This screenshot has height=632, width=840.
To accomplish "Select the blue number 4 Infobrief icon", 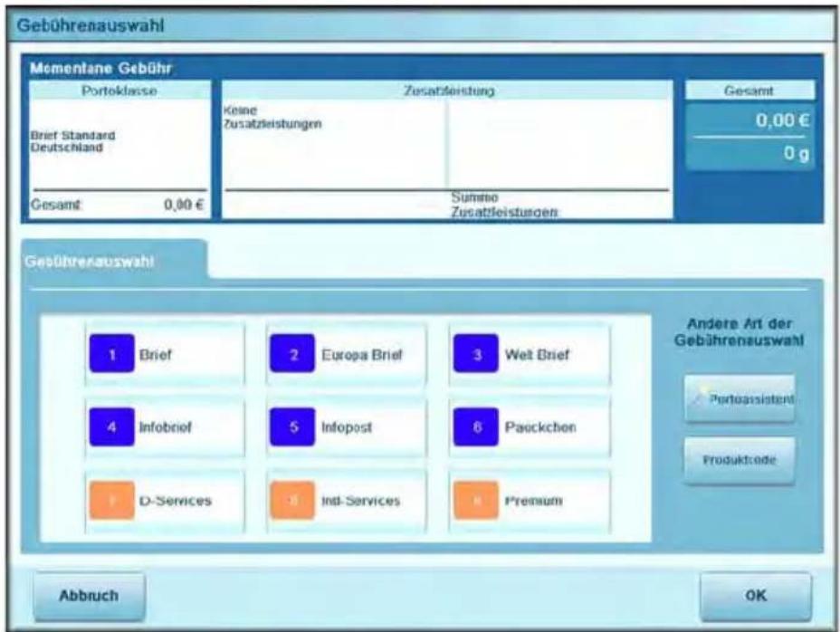I will (x=111, y=426).
